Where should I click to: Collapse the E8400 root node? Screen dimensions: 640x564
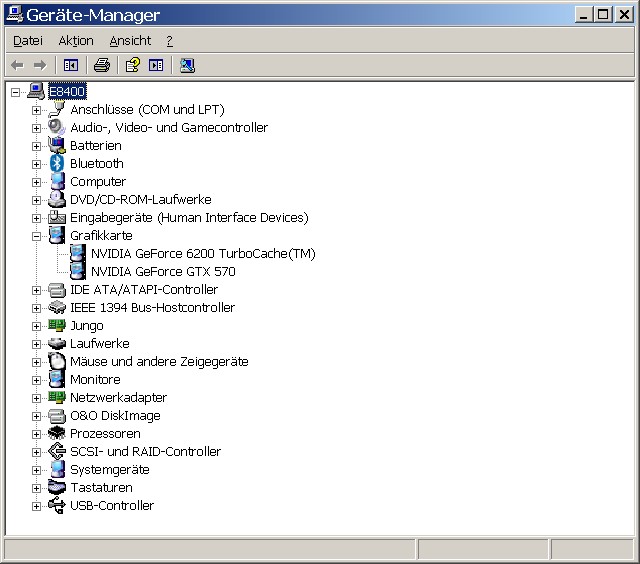coord(15,92)
